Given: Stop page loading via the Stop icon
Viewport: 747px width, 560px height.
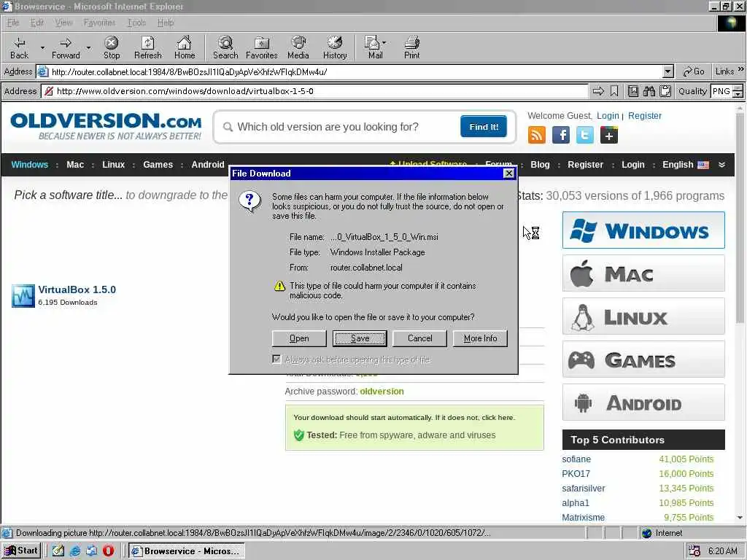Looking at the screenshot, I should (x=112, y=47).
